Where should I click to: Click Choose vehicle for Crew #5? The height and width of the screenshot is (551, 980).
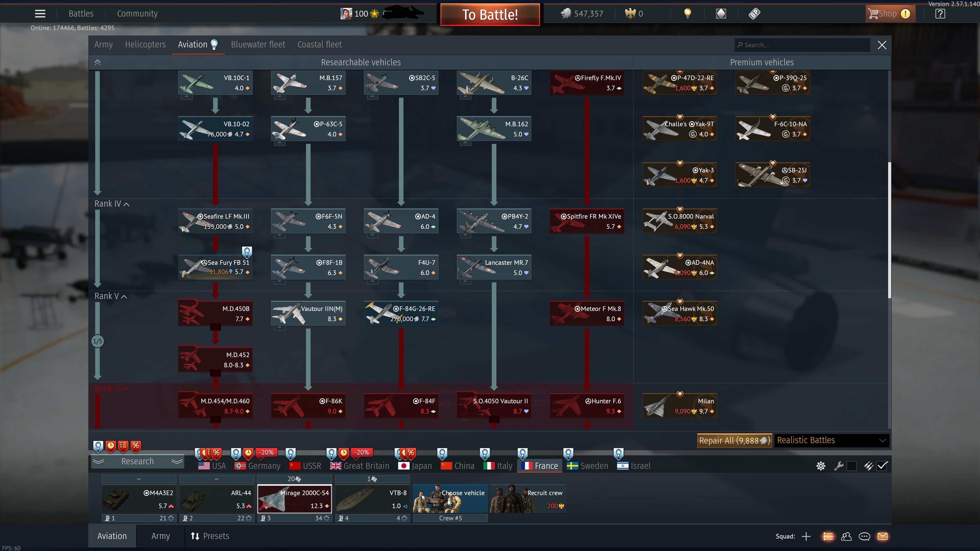(x=450, y=498)
